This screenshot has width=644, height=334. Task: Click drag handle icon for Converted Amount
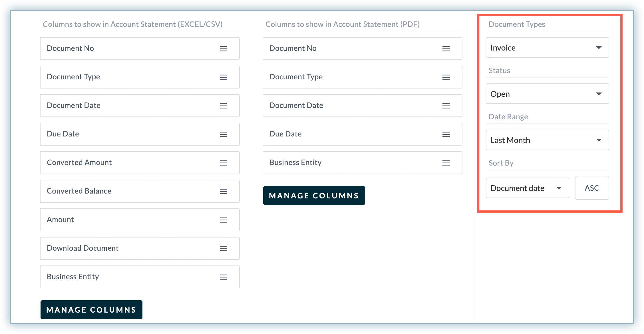point(223,163)
